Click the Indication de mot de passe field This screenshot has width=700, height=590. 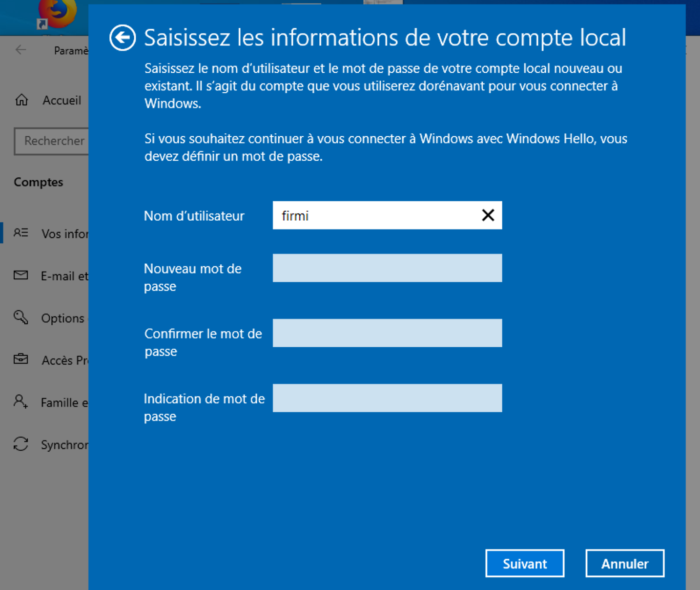[387, 398]
